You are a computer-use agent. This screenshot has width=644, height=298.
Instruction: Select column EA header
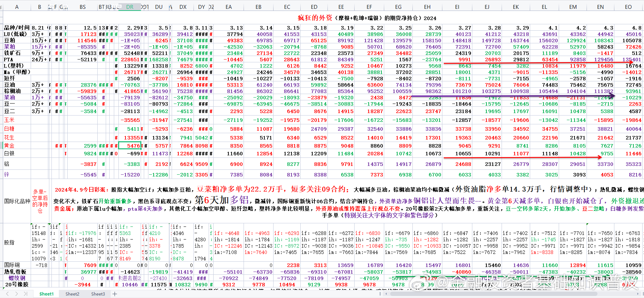pos(228,7)
